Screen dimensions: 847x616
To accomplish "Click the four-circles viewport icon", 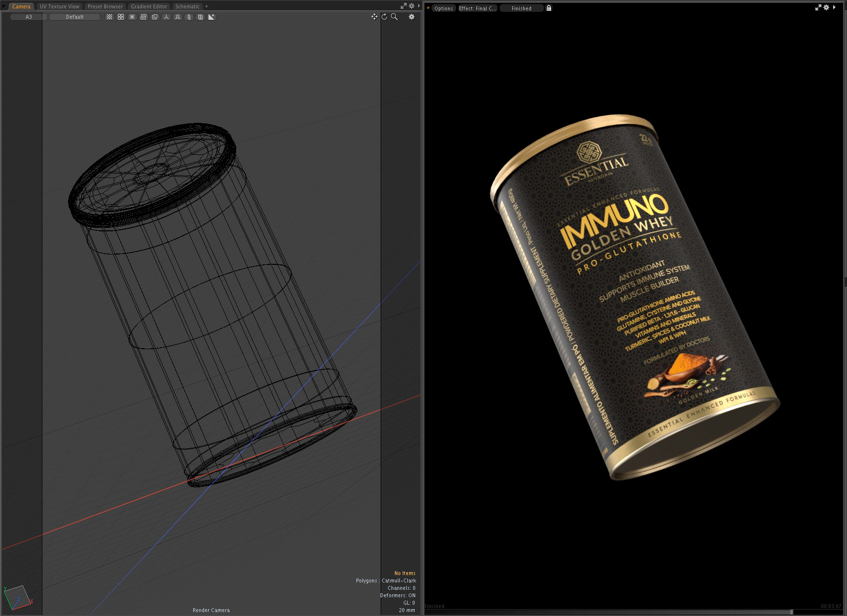I will click(x=121, y=17).
